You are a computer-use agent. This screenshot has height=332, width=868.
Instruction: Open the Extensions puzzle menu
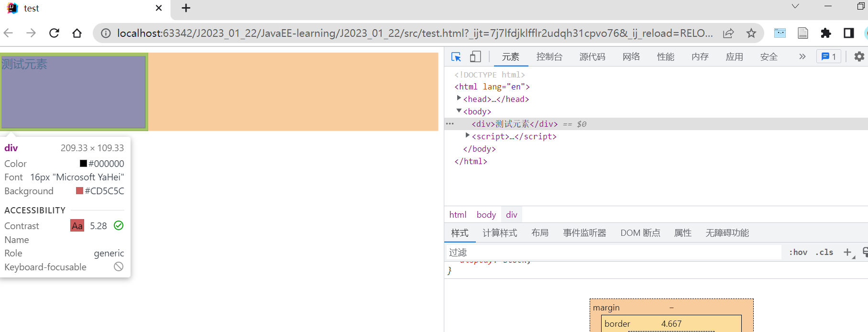coord(826,33)
